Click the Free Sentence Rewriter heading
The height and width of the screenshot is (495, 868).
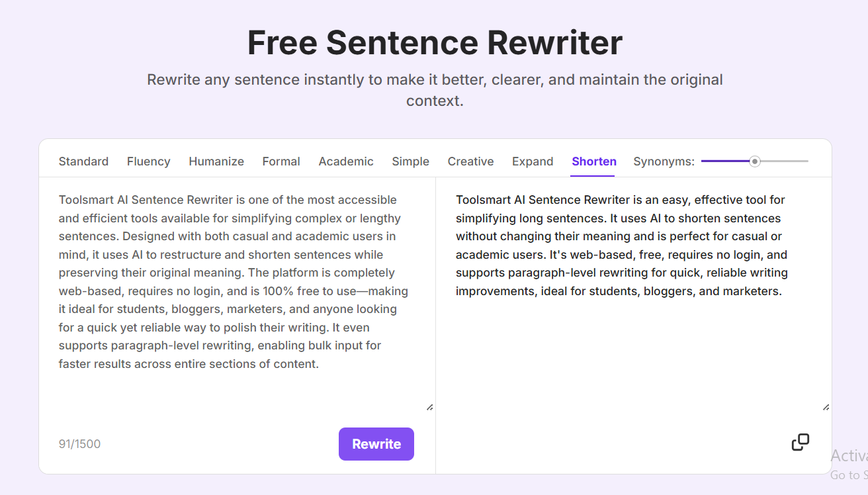click(435, 42)
